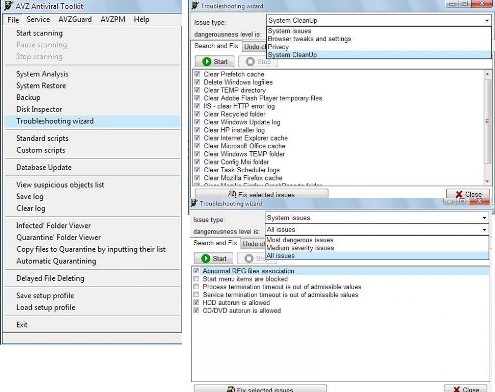Screen dimensions: 495x392
Task: Toggle Clear Internet Explorer cache checkbox
Action: (197, 138)
